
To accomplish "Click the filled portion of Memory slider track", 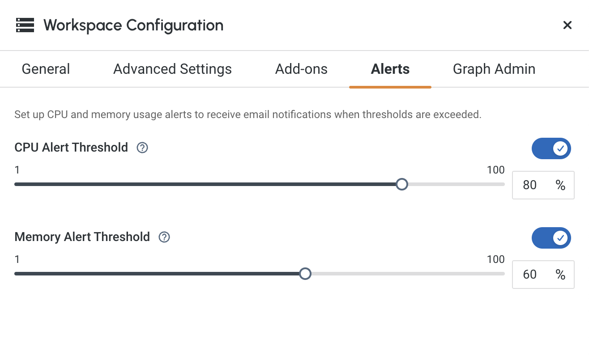I will [x=157, y=274].
